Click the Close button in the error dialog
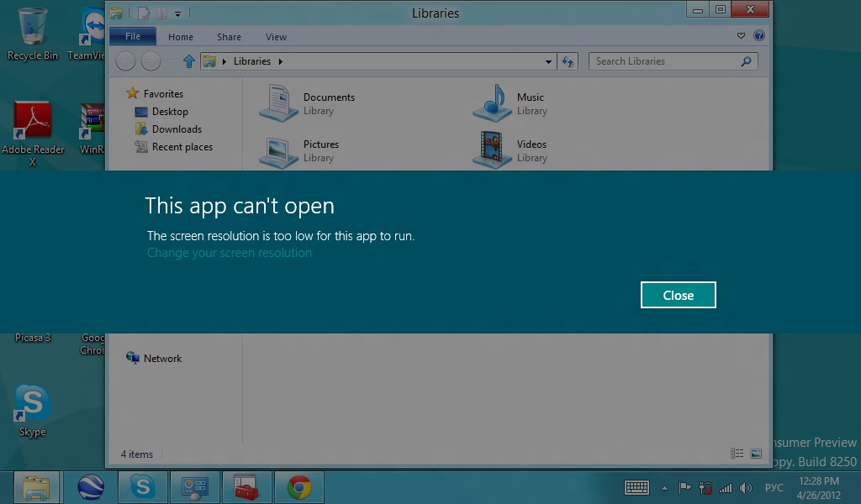The image size is (861, 504). pyautogui.click(x=678, y=295)
